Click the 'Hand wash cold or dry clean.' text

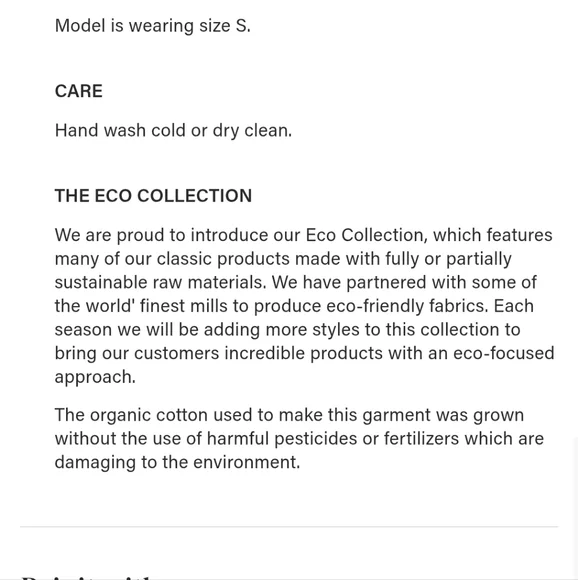pyautogui.click(x=173, y=131)
